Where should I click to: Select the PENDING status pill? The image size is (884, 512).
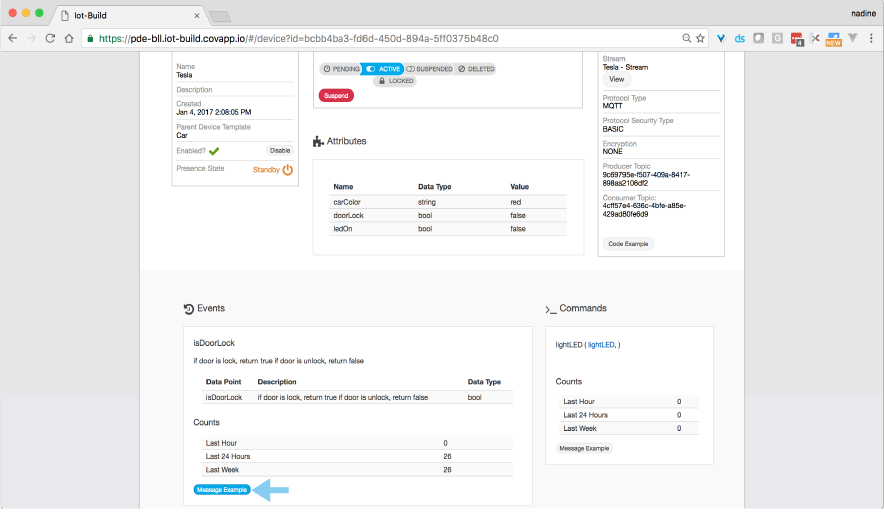(x=340, y=69)
